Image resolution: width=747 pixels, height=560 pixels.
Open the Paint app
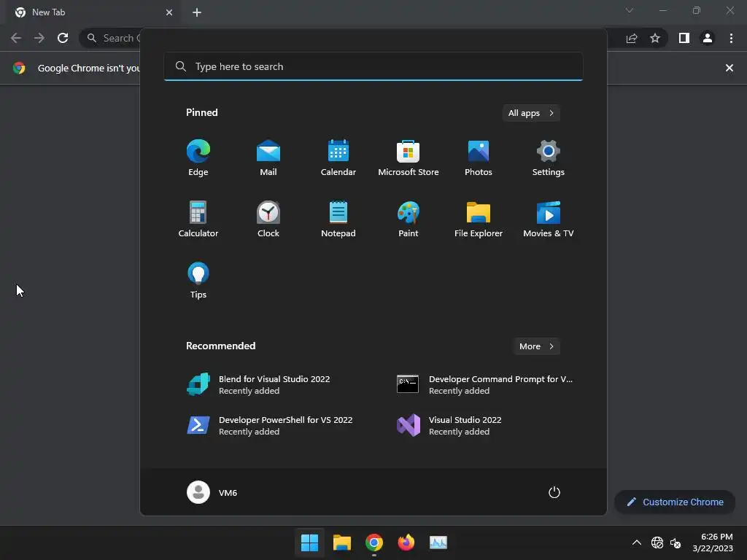(409, 219)
